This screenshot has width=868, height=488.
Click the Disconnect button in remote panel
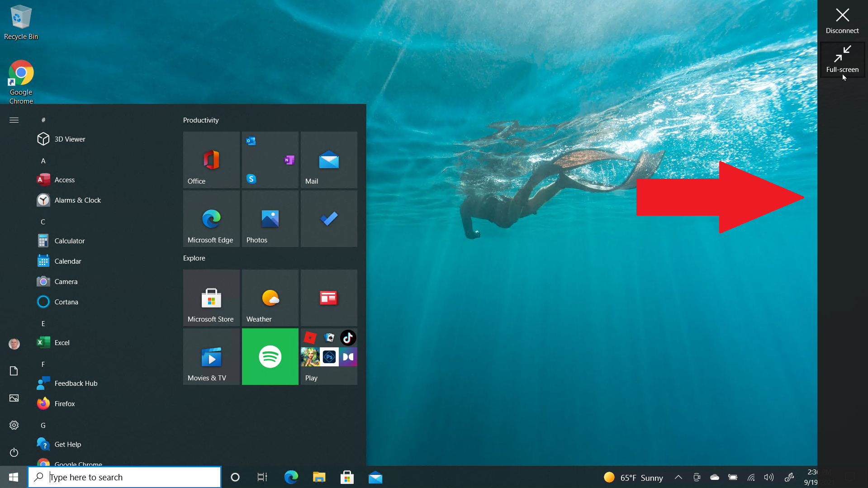coord(842,21)
